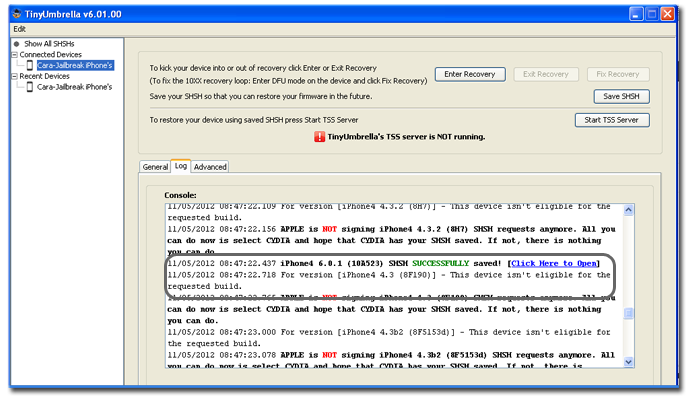Screen dimensions: 689x406
Task: Click the Save SHSH button
Action: [621, 96]
